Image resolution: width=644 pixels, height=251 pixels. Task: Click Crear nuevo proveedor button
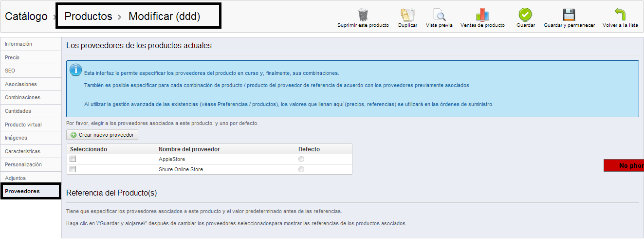(102, 135)
